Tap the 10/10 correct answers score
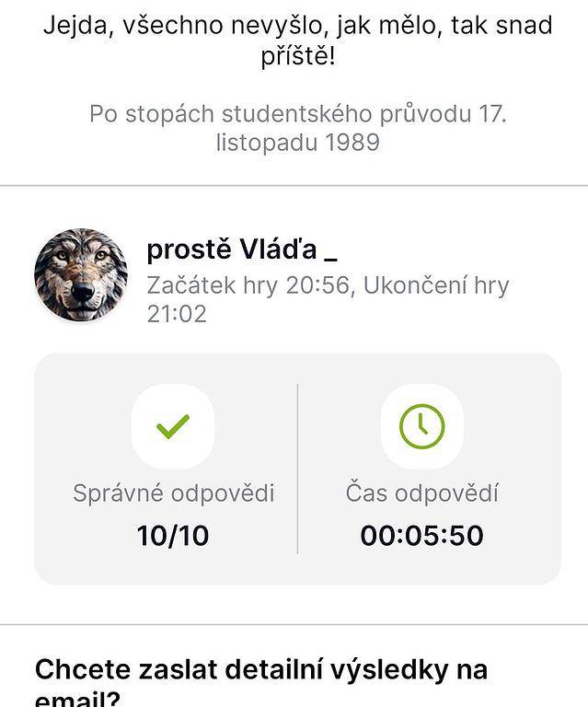This screenshot has width=588, height=707. (173, 536)
